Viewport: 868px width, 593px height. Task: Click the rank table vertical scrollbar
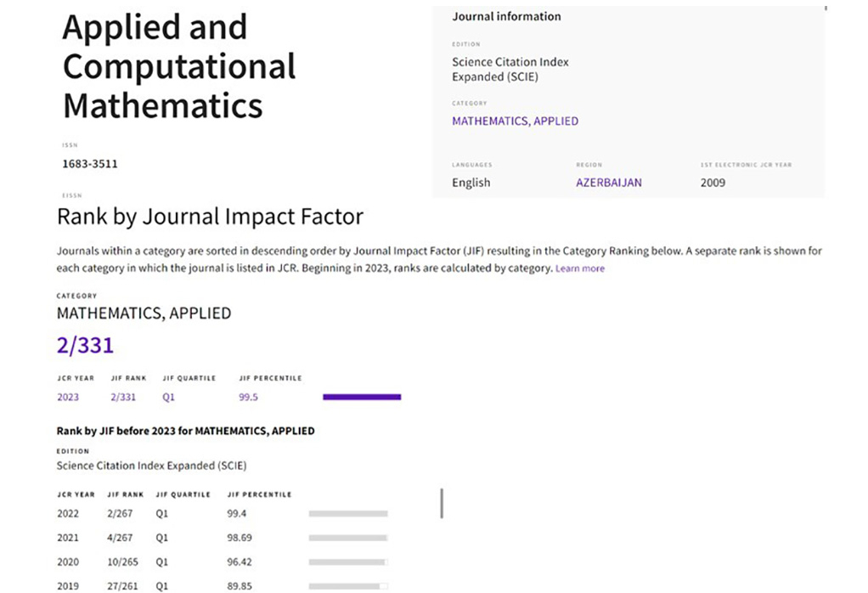click(442, 503)
